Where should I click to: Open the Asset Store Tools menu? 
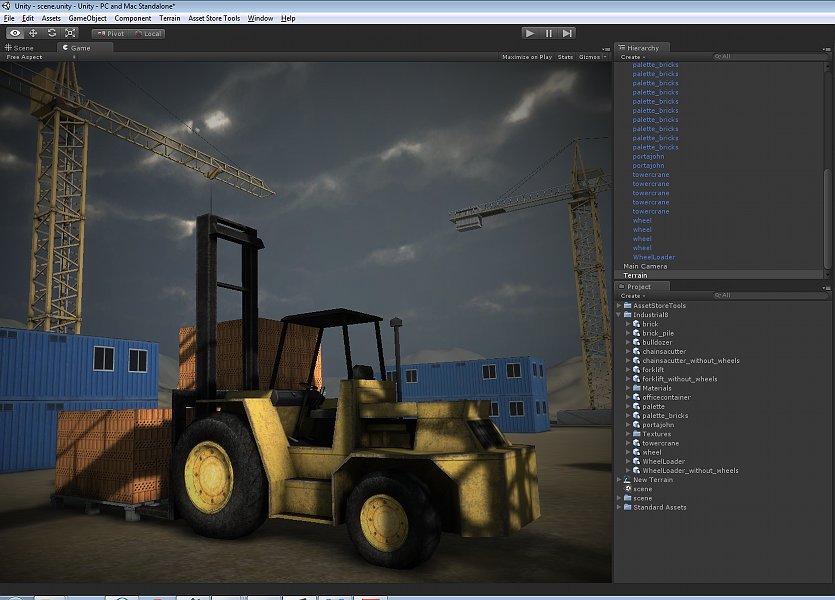pyautogui.click(x=214, y=18)
